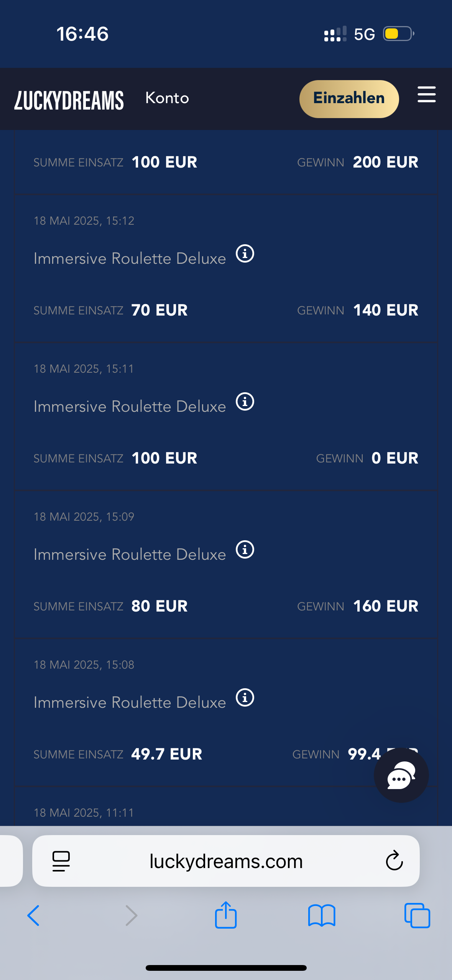452x980 pixels.
Task: Reload the luckydreams.com page
Action: [394, 861]
